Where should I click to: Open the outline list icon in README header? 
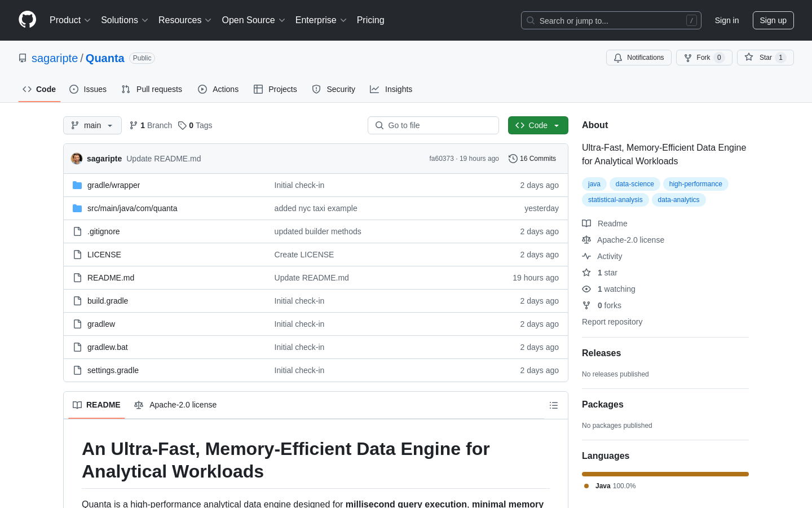pos(554,405)
